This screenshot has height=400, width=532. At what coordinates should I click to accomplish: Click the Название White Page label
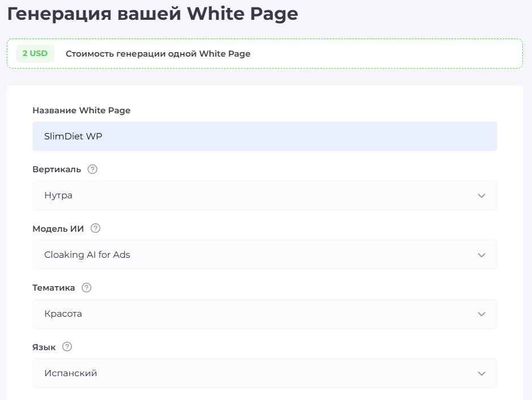coord(81,110)
